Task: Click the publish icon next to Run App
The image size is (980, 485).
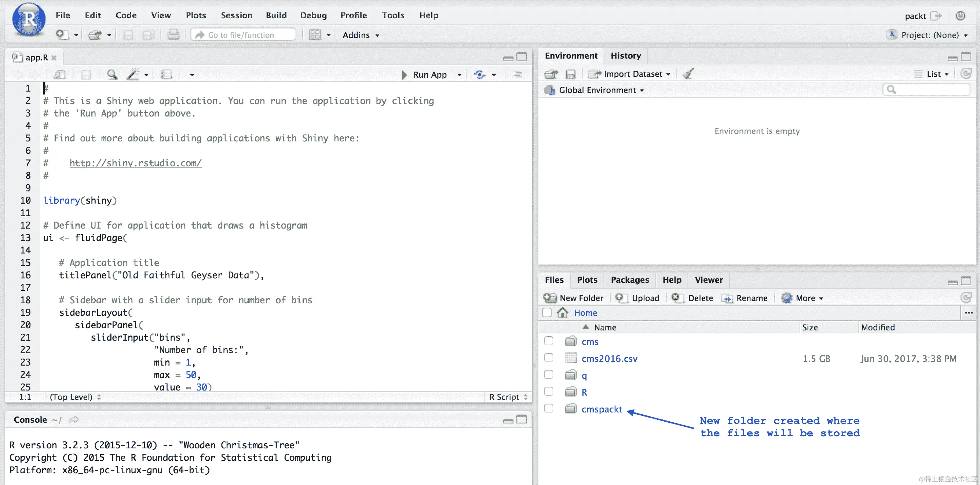Action: point(480,74)
